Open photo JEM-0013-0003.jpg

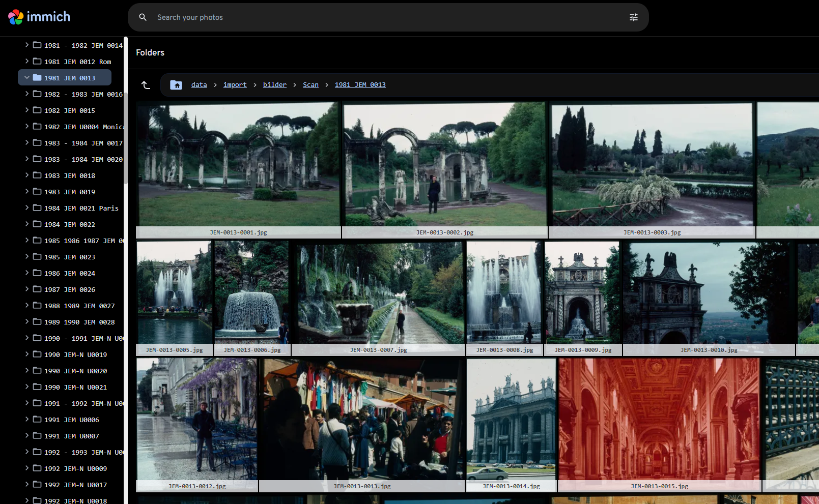pos(652,170)
